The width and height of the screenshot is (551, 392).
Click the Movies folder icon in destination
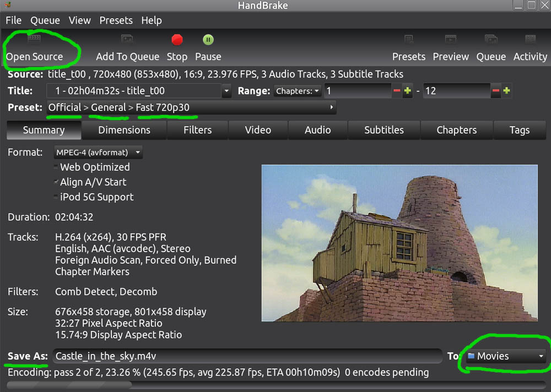point(471,356)
